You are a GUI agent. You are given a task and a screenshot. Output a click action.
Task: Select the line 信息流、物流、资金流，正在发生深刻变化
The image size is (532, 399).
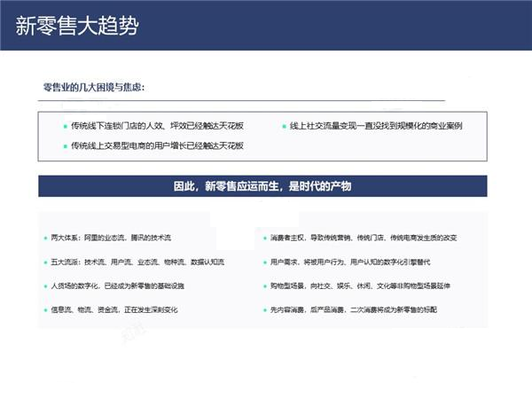pyautogui.click(x=114, y=309)
